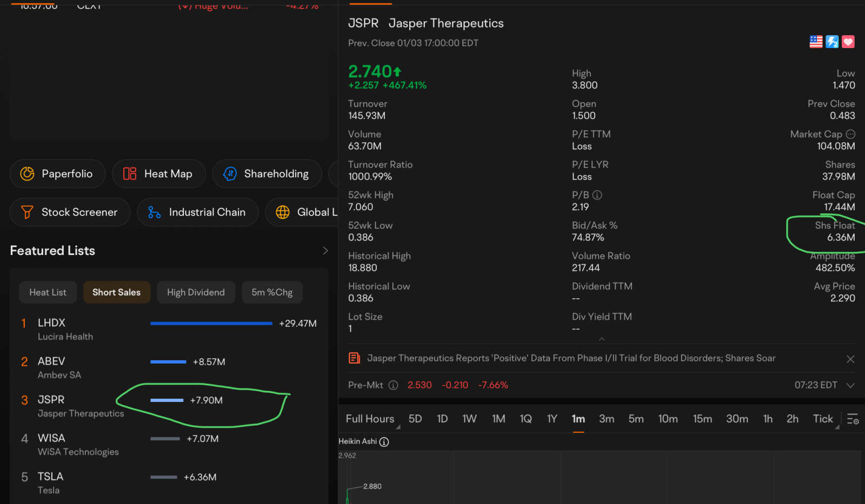The width and height of the screenshot is (865, 504).
Task: Select the 1h interval
Action: (x=768, y=419)
